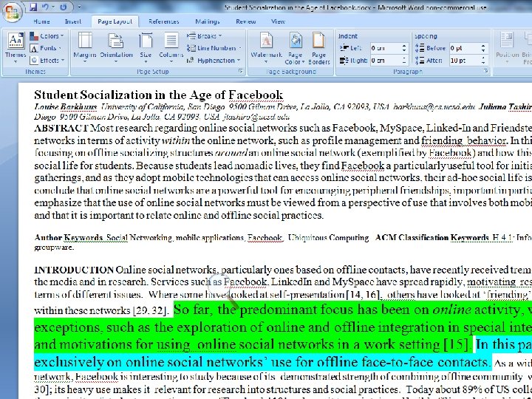Launch the Paragraph dialog
Viewport: 532px width, 399px height.
(486, 71)
